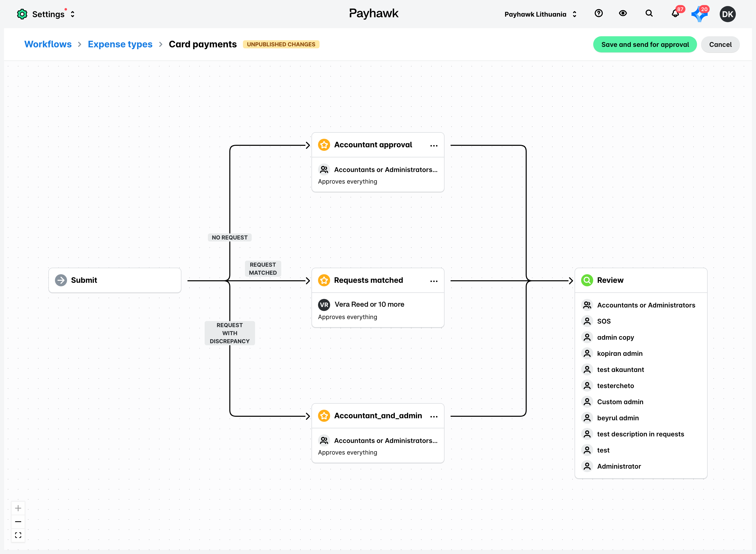Viewport: 756px width, 554px height.
Task: Open the Requests matched step title
Action: point(368,280)
